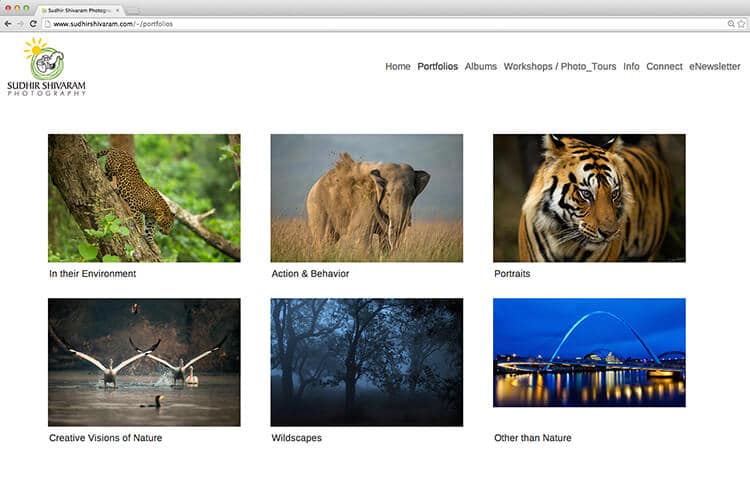Click the search magnifier icon in address bar
This screenshot has width=750, height=486.
click(731, 23)
